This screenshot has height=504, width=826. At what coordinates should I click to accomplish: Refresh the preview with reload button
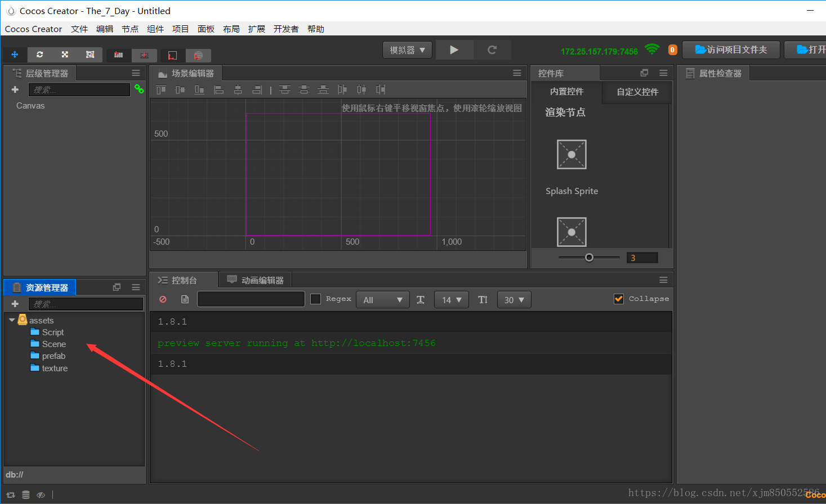tap(492, 50)
